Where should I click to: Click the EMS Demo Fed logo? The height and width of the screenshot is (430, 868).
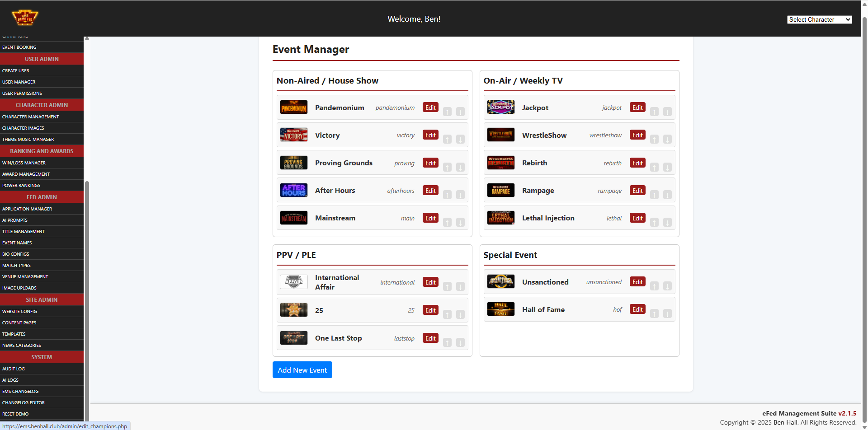tap(25, 18)
